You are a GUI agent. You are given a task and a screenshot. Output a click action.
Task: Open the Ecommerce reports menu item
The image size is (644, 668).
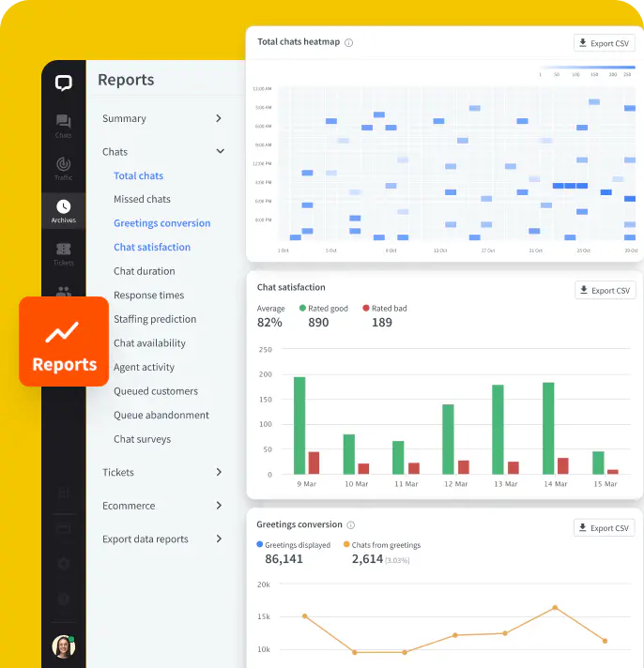click(129, 506)
